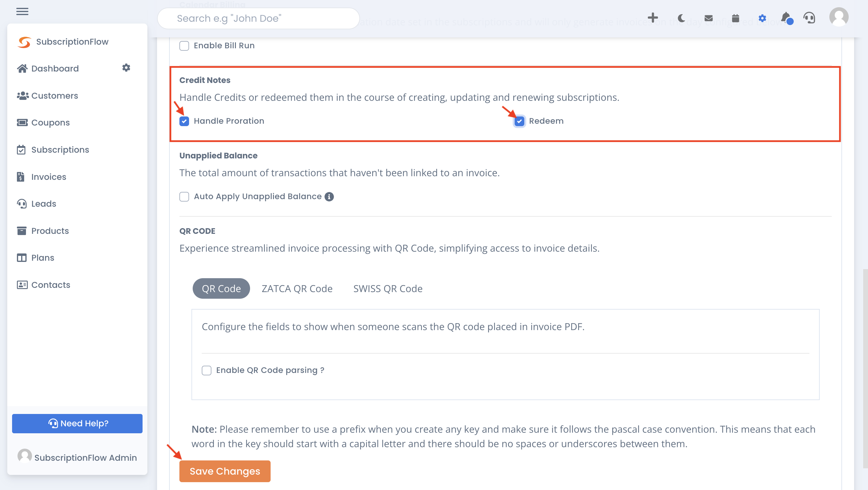Click SubscriptionFlow Admin user name

85,458
